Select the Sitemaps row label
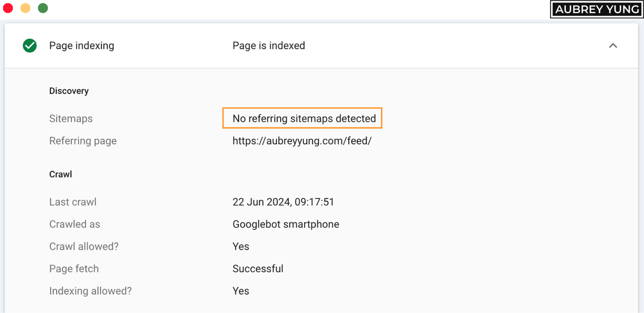This screenshot has width=644, height=313. (71, 118)
